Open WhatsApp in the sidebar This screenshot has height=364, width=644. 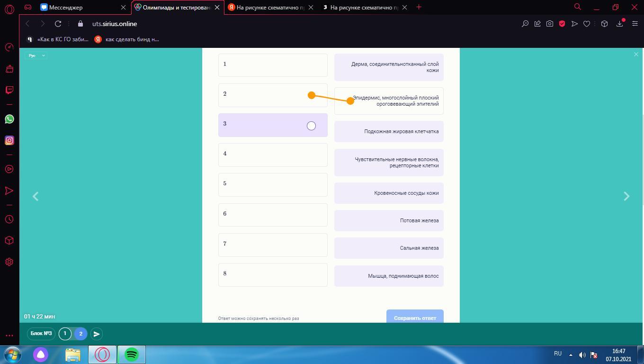pos(9,119)
